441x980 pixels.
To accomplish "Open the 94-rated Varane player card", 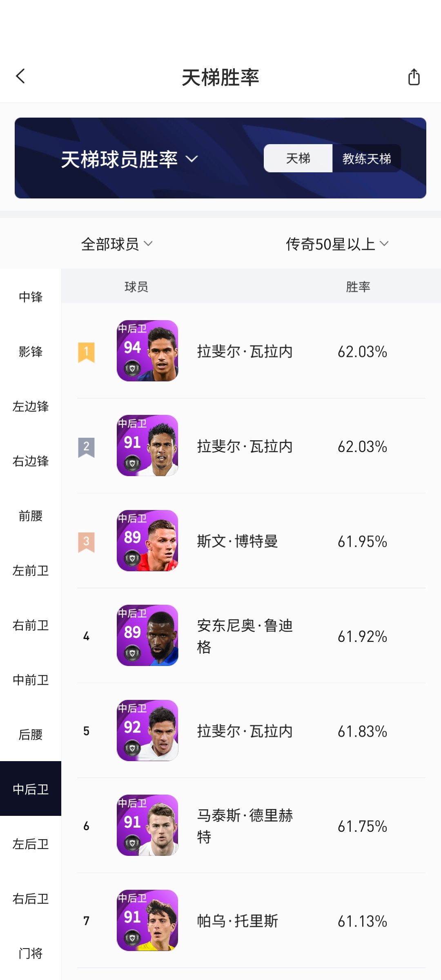I will 147,351.
